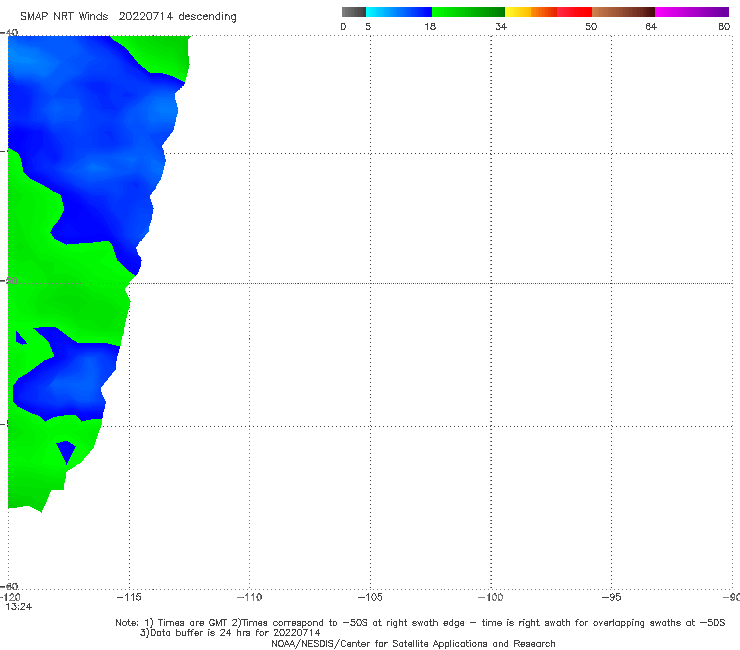Click the note line starting 'Note: 1) Times are GMT'
This screenshot has height=650, width=740.
420,623
